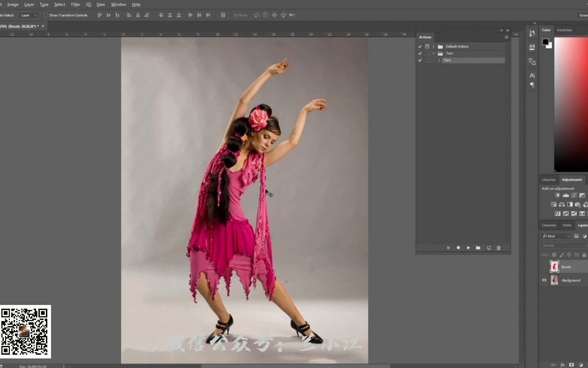Screen dimensions: 588x368
Task: Add a Levels adjustment
Action: tap(566, 195)
